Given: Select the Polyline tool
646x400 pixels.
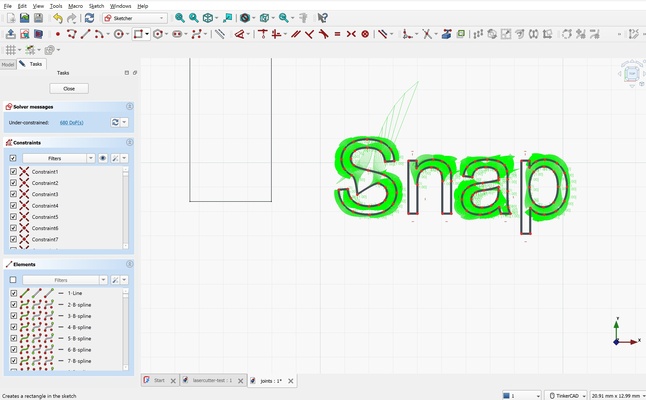Looking at the screenshot, I should click(72, 34).
